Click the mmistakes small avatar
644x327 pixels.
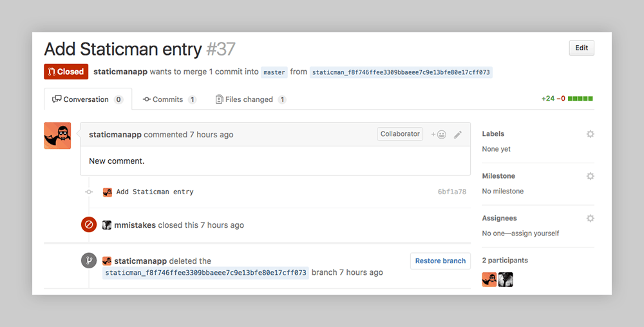107,225
